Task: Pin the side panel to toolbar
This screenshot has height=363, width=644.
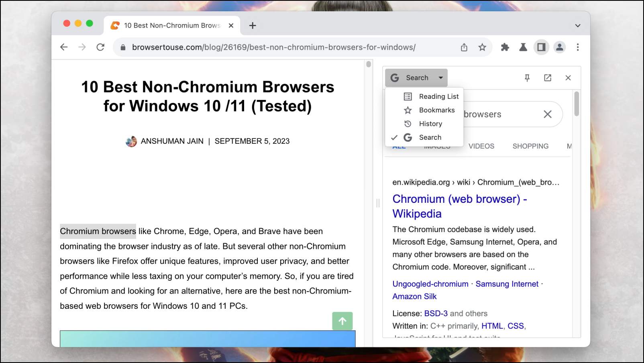Action: 527,78
